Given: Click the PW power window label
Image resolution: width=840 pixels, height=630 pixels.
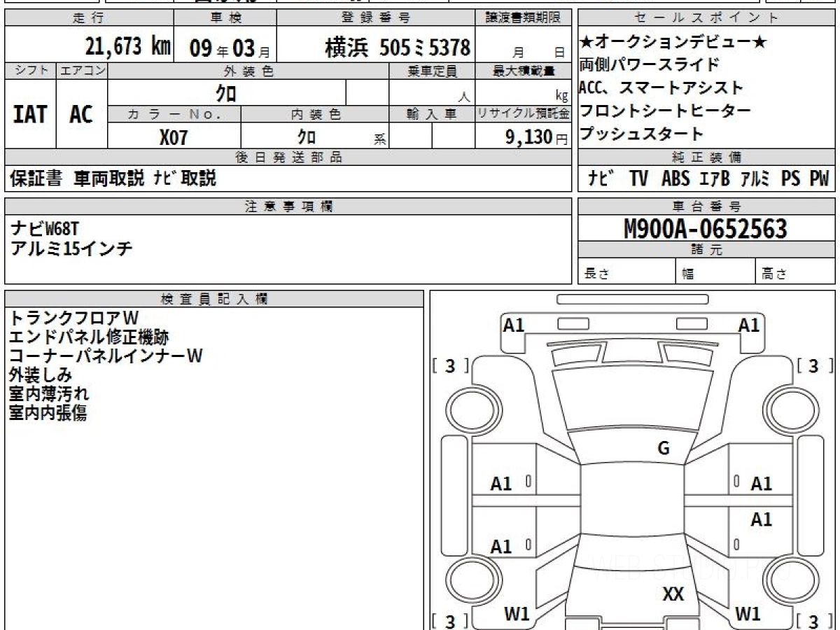Looking at the screenshot, I should coord(819,179).
